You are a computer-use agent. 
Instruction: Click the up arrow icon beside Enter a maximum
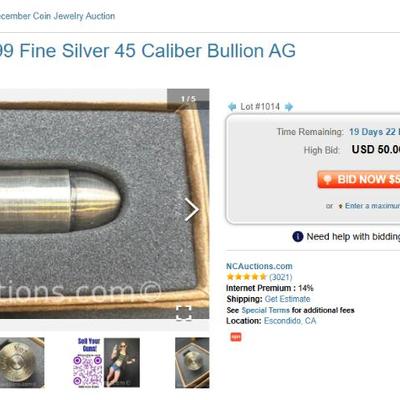point(340,206)
